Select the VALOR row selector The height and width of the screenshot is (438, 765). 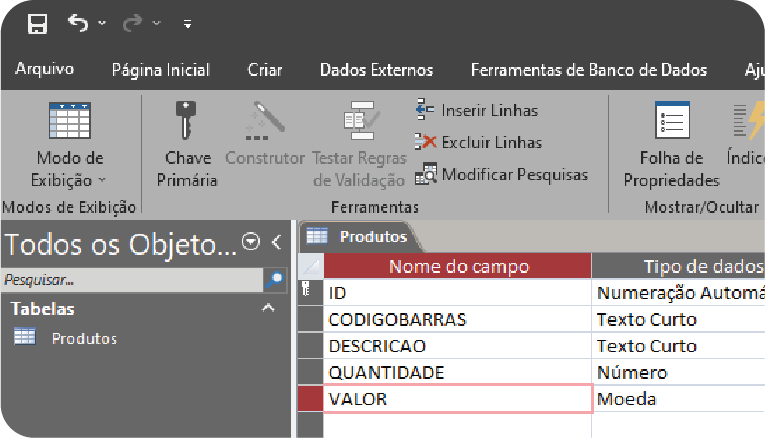[311, 398]
